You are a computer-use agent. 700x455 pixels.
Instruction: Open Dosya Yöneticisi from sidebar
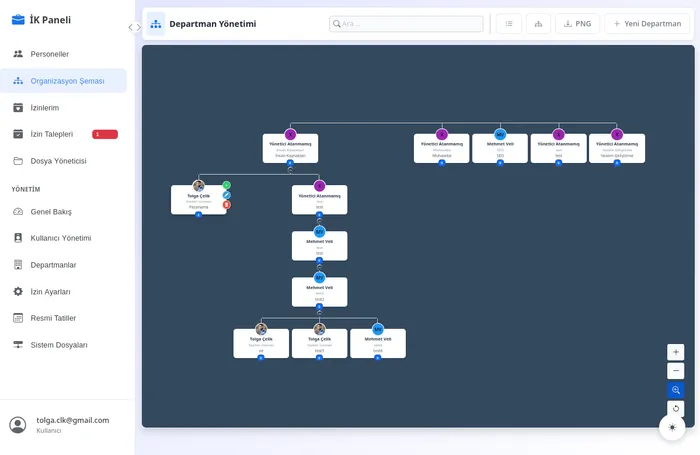coord(58,161)
